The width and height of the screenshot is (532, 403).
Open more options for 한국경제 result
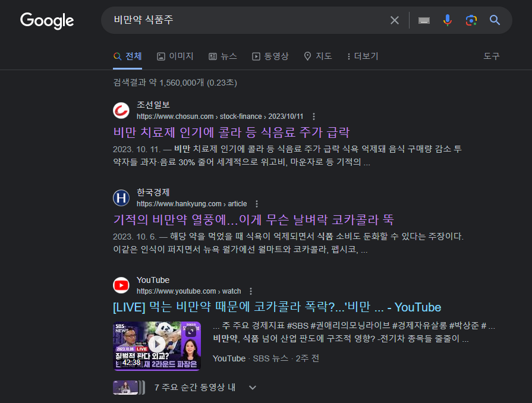point(257,204)
